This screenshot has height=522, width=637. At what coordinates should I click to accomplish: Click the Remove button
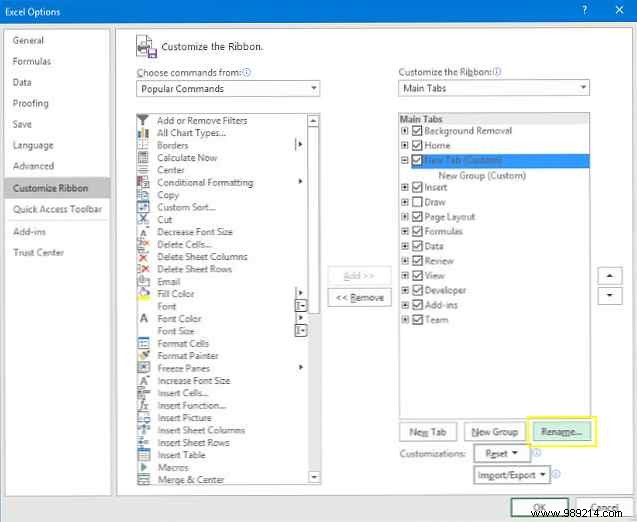pos(360,298)
